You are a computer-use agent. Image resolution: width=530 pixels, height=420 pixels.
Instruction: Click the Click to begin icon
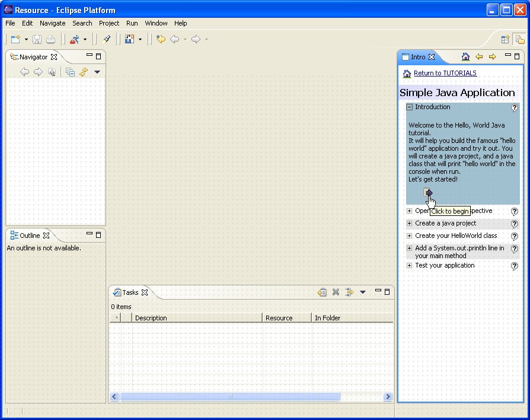pos(428,193)
